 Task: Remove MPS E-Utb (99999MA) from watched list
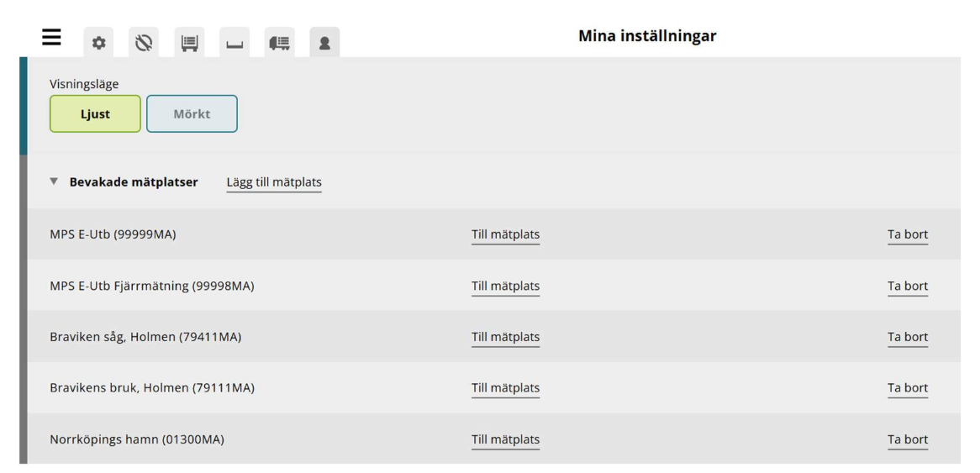pos(908,235)
